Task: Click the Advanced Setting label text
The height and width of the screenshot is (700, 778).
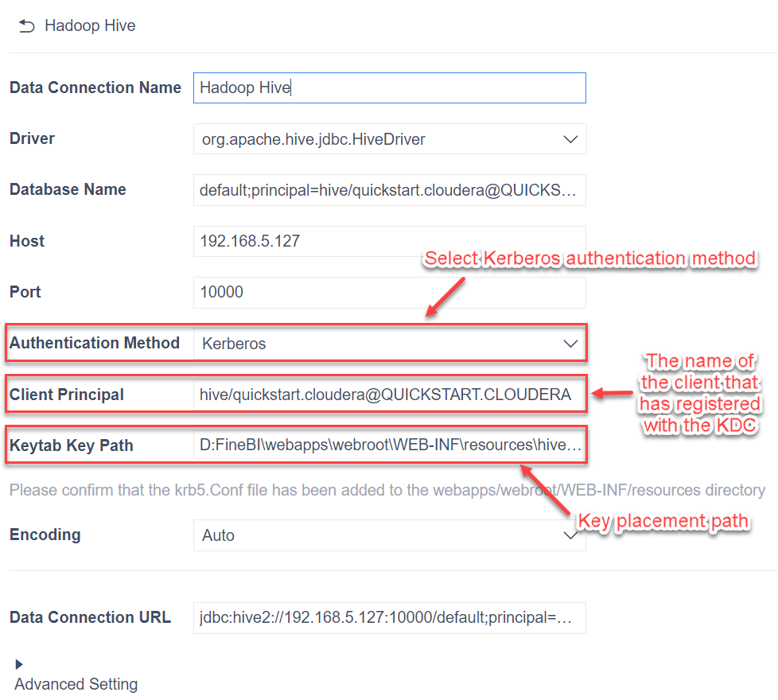Action: pos(76,683)
